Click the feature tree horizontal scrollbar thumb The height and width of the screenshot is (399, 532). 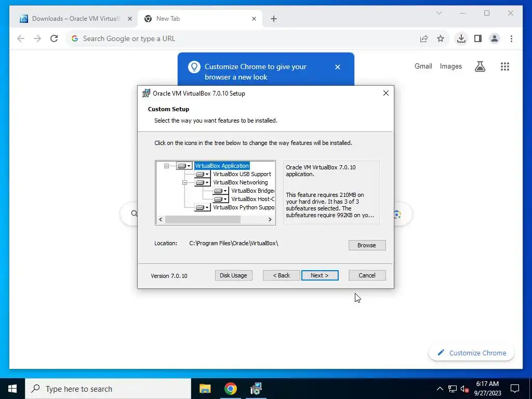[203, 220]
